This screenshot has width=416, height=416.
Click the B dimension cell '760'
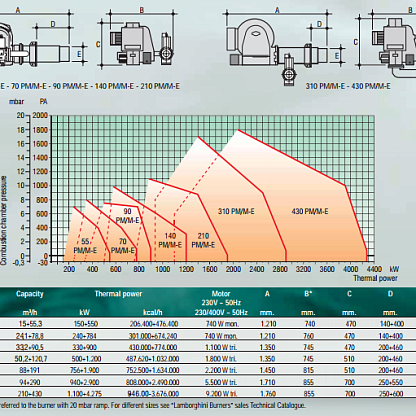click(x=309, y=336)
